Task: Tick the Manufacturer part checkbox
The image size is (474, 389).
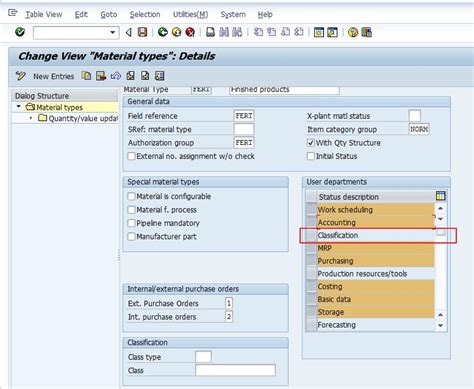Action: 131,236
